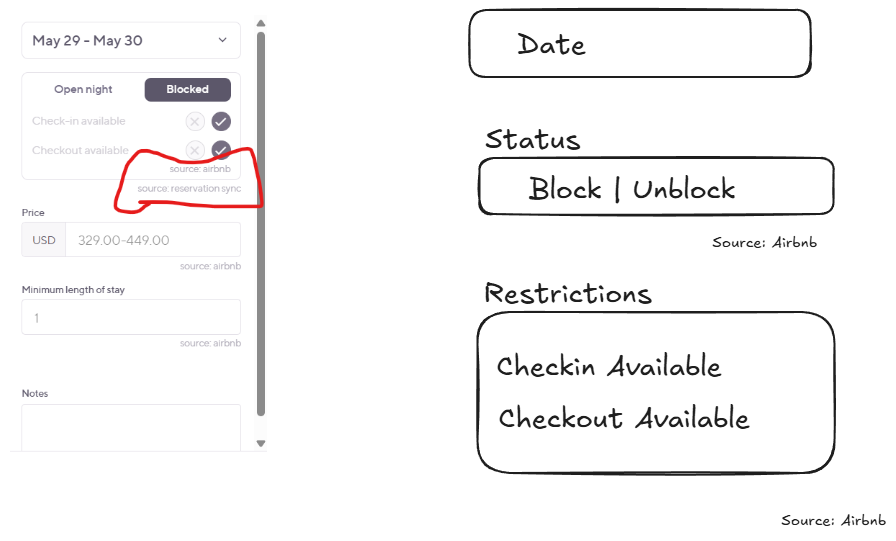Click the USD currency label
Screen dimensions: 896x541
pos(44,240)
